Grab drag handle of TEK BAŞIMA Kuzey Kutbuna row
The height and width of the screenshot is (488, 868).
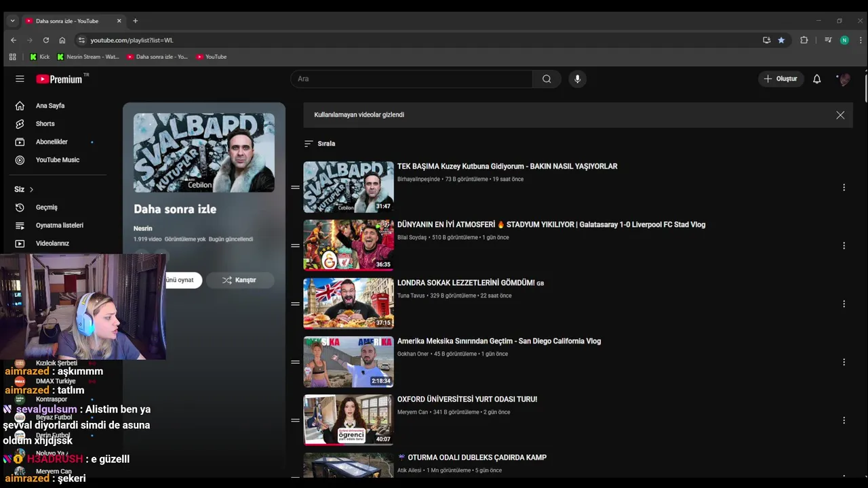(295, 187)
